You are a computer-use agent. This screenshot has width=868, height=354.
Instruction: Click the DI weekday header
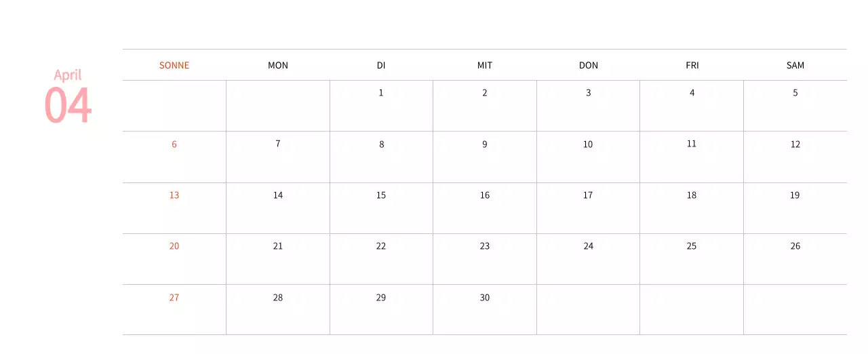[381, 65]
